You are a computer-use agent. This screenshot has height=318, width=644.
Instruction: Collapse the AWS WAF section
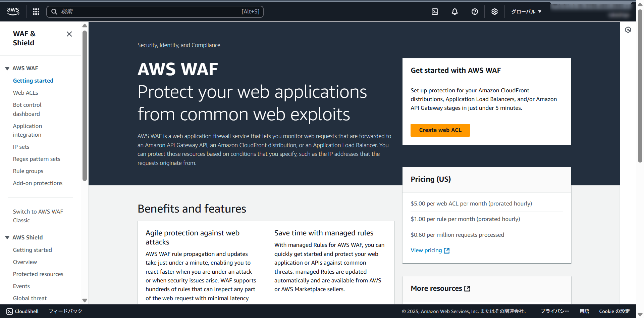pos(7,69)
